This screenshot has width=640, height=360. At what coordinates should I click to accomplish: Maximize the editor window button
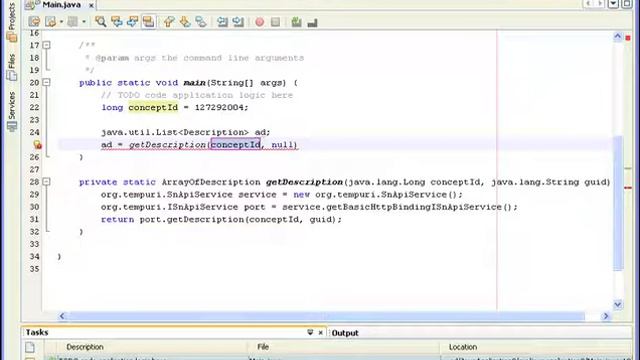[x=627, y=4]
